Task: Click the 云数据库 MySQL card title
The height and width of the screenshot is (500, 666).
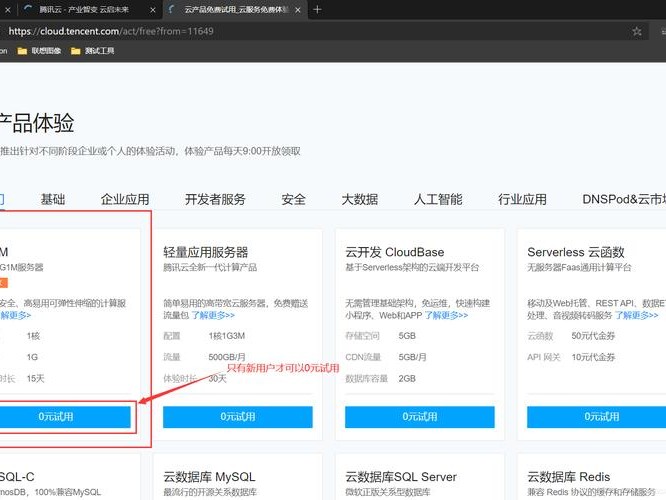Action: [x=209, y=477]
